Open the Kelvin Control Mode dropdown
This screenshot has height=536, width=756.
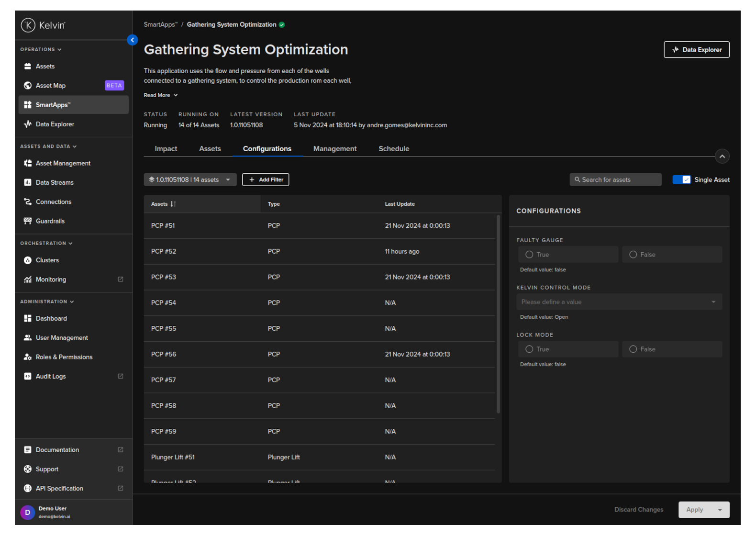pos(619,302)
